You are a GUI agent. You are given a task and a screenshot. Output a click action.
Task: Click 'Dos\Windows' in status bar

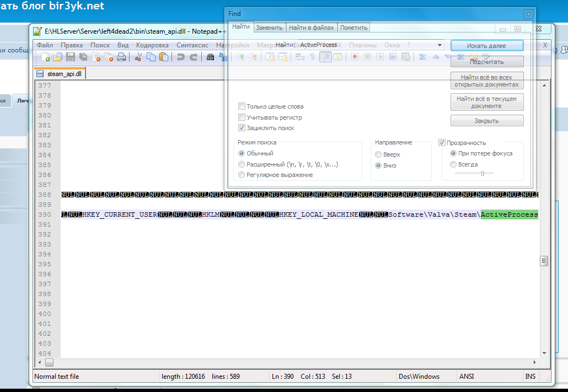pos(419,377)
